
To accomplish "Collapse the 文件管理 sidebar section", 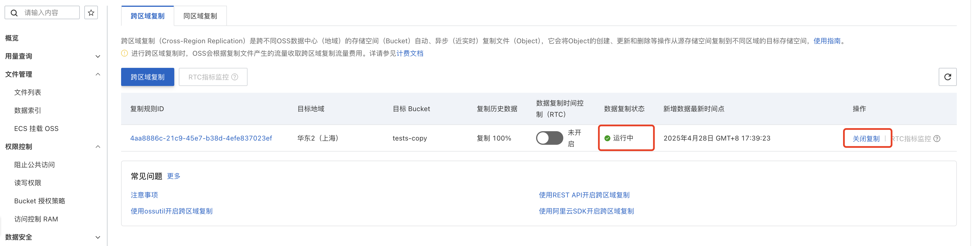I will point(98,74).
